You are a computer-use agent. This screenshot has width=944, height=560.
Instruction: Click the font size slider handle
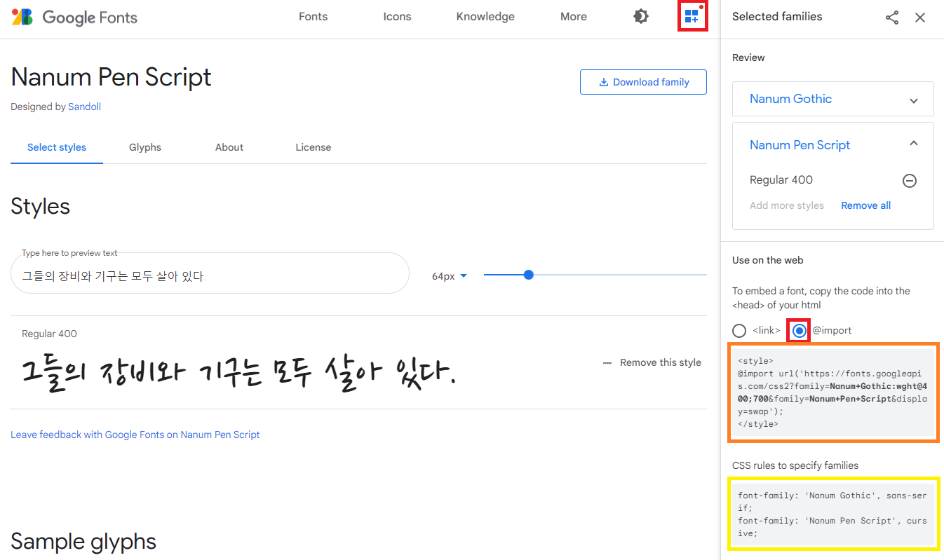(x=529, y=275)
